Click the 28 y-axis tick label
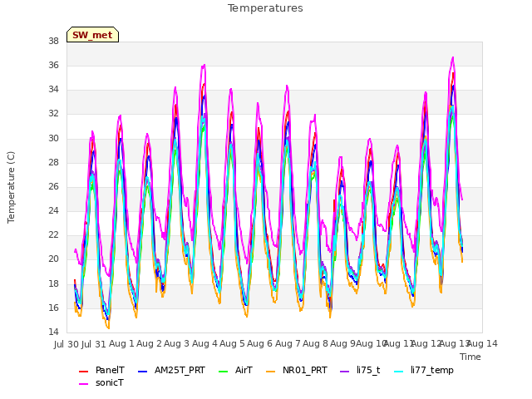Screen dimensions: 532x399 click(x=53, y=163)
